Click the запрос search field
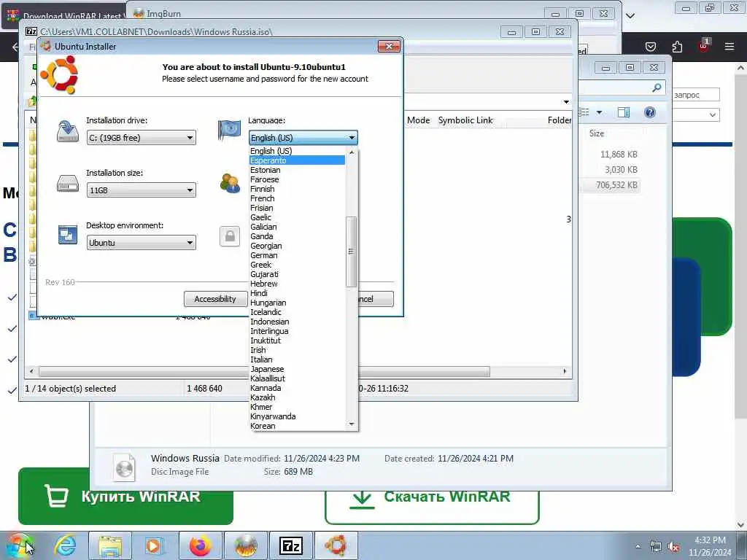 pos(696,95)
